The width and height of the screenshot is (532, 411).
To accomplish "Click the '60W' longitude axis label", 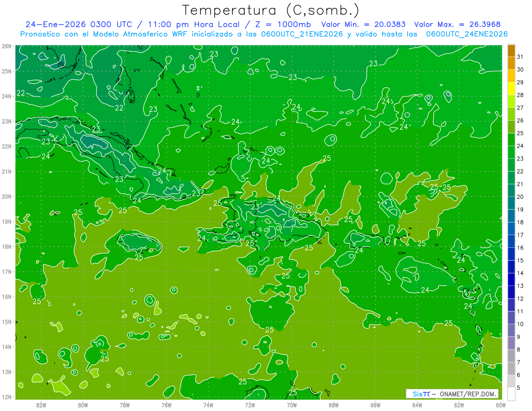I will click(x=501, y=405).
